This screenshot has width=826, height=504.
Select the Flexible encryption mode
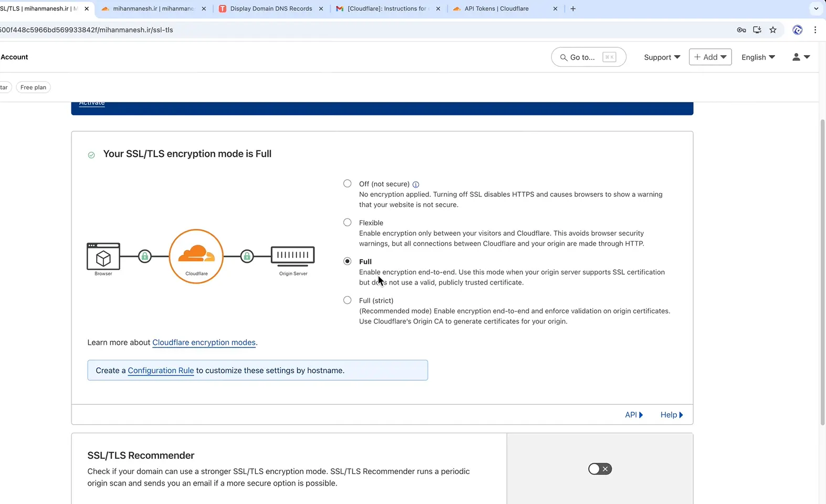point(347,222)
